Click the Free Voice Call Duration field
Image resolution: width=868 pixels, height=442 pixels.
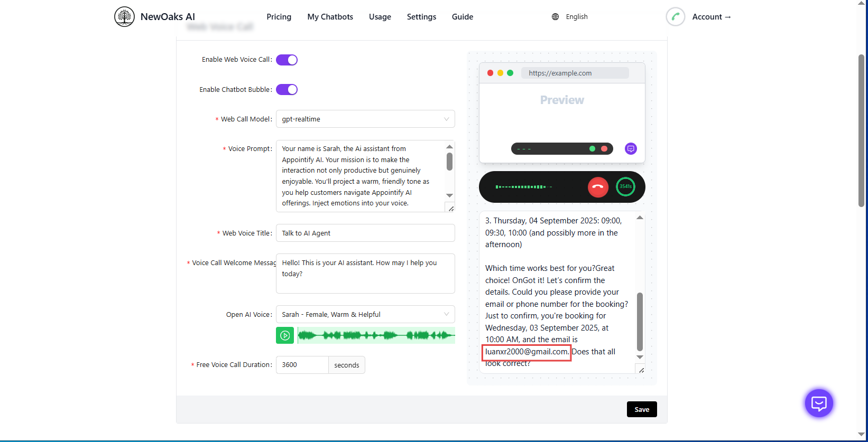(302, 365)
